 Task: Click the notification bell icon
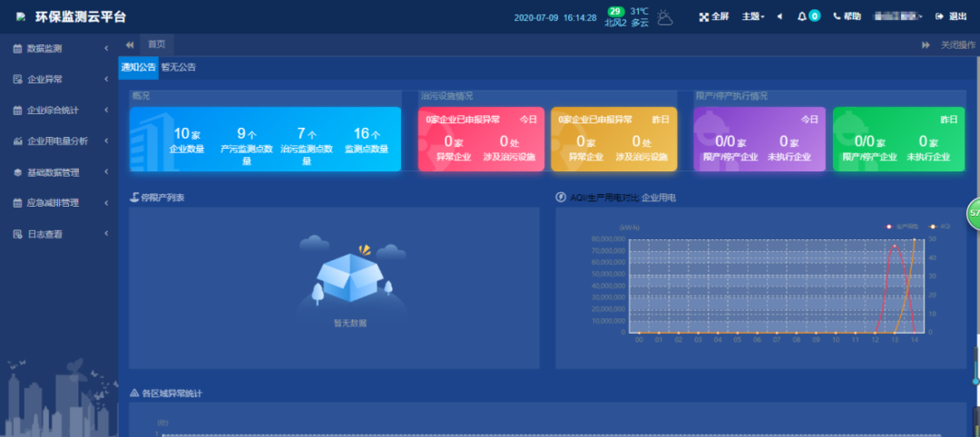point(801,16)
